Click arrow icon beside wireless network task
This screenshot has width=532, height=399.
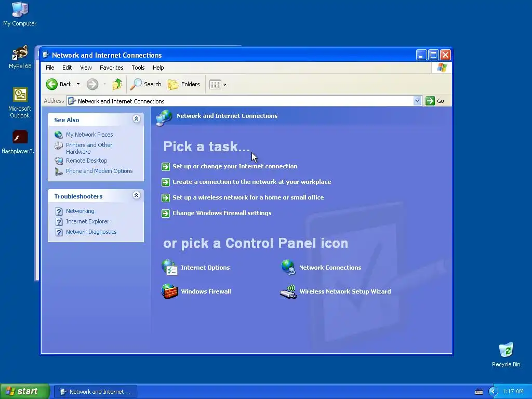[x=166, y=198]
